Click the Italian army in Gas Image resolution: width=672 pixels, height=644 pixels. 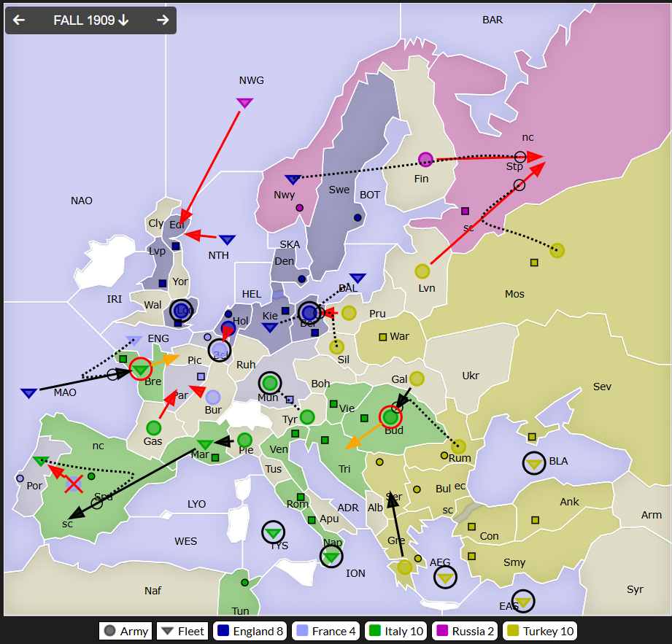pos(153,427)
